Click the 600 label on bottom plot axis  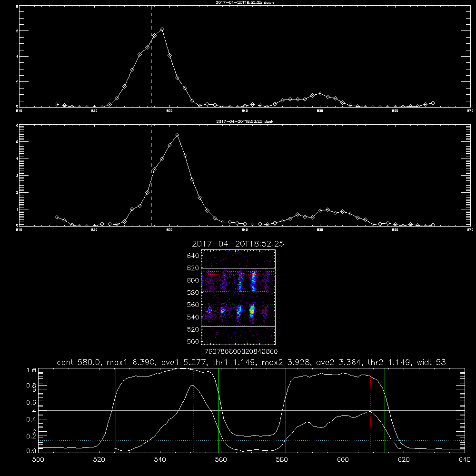pyautogui.click(x=343, y=460)
